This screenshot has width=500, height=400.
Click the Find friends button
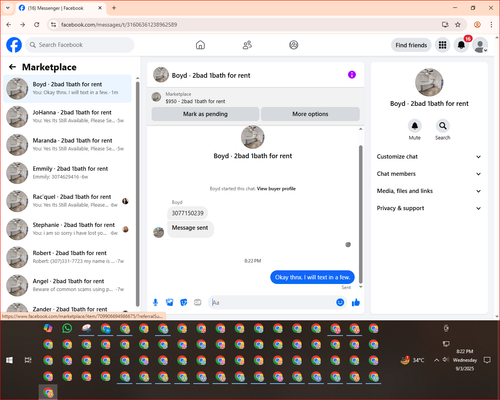coord(411,45)
